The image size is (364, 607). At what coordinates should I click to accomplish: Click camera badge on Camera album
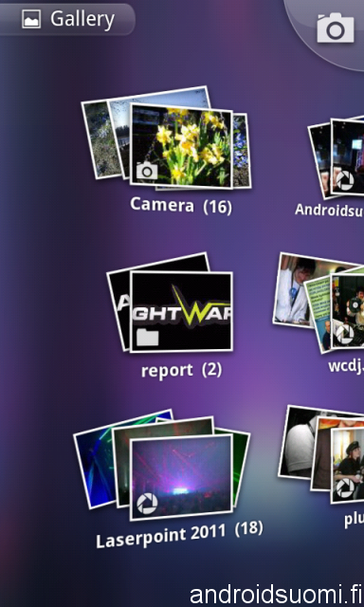[147, 171]
